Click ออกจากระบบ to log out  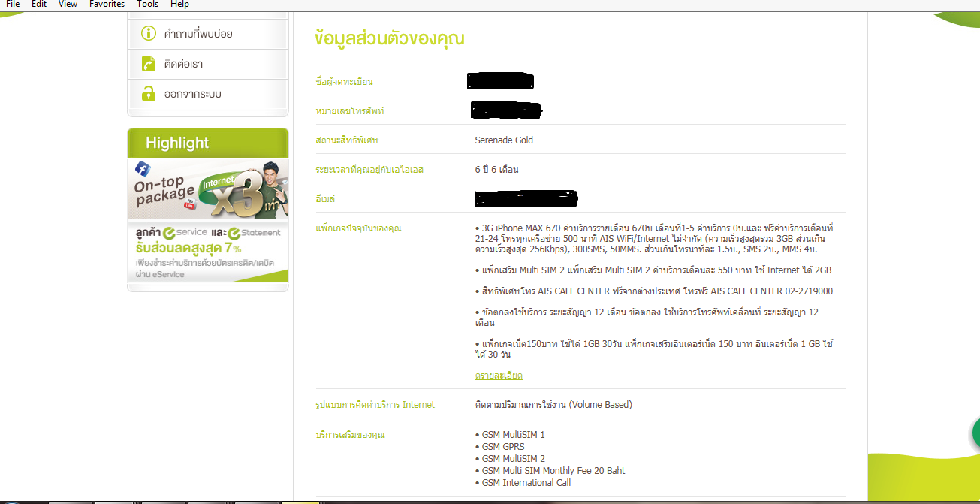pyautogui.click(x=192, y=94)
